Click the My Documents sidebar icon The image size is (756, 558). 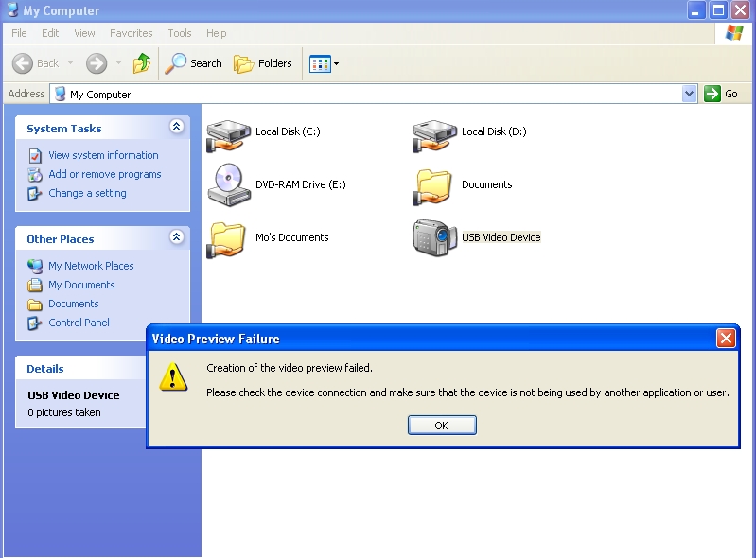[x=35, y=286]
